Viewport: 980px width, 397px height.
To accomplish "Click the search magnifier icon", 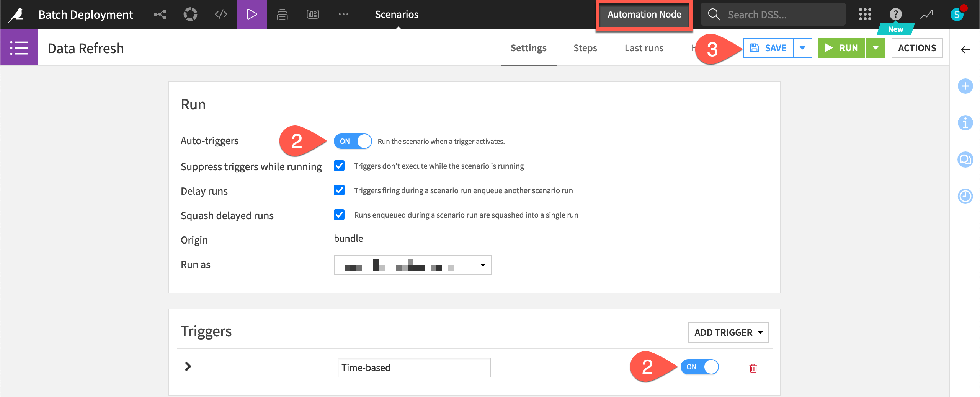I will [714, 15].
